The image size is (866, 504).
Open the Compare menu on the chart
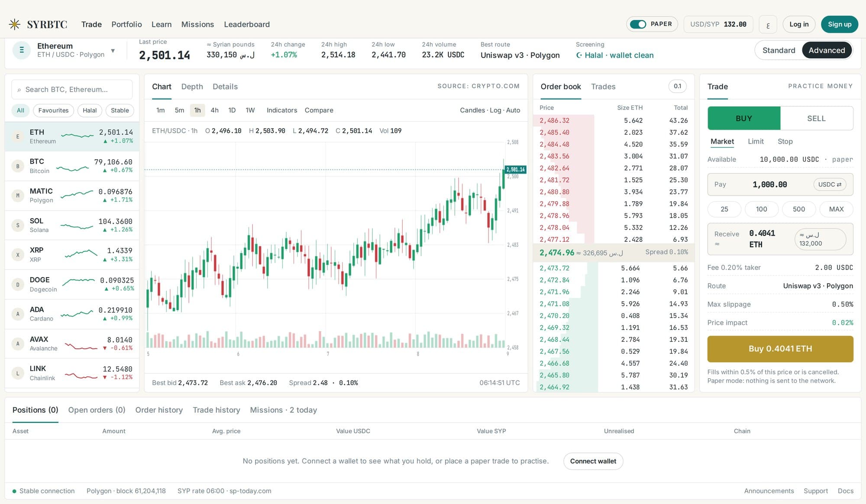pyautogui.click(x=319, y=110)
